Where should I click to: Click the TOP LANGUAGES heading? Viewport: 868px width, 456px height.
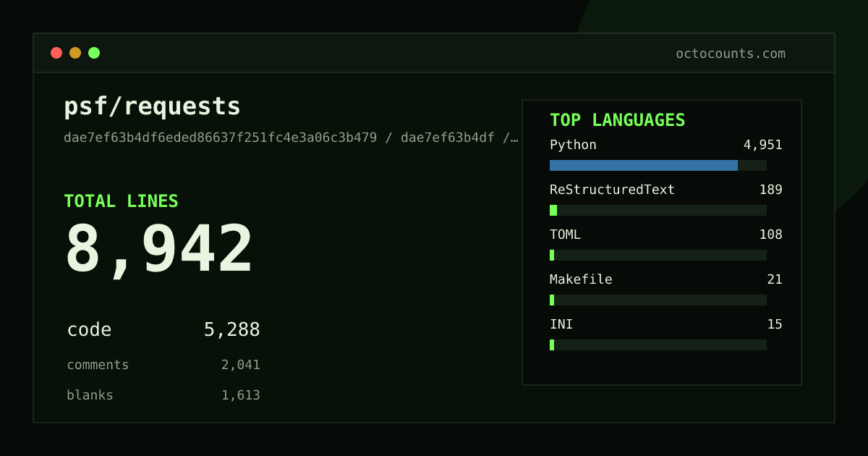[617, 120]
